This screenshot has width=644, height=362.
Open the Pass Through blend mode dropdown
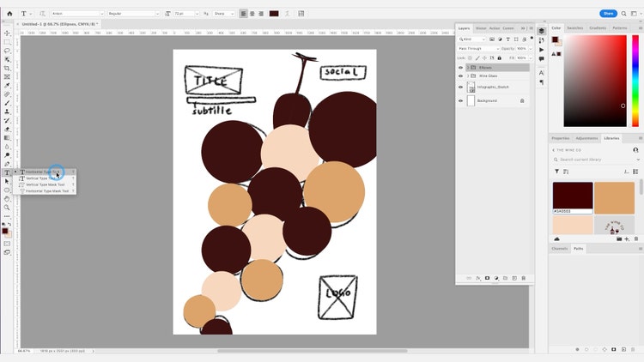[477, 48]
